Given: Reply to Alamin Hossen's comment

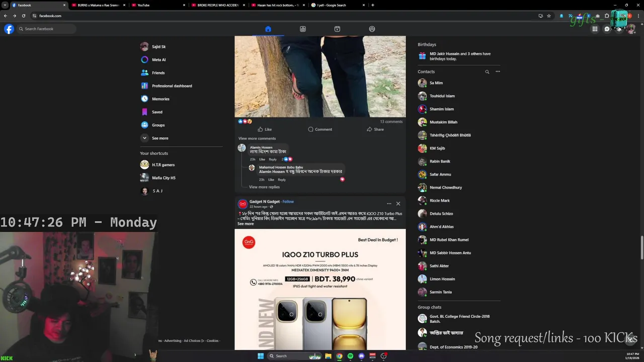Looking at the screenshot, I should [x=273, y=159].
